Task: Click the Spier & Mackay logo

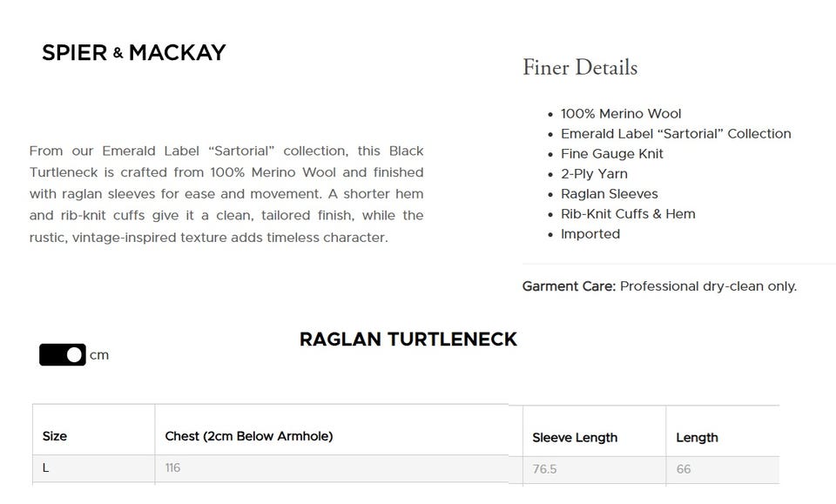Action: point(133,53)
